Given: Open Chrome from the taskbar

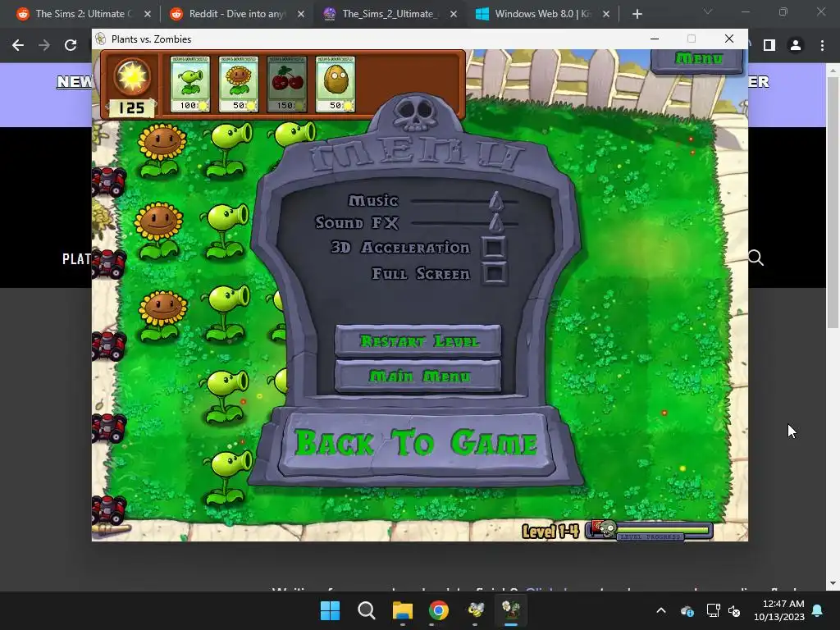Looking at the screenshot, I should [439, 610].
